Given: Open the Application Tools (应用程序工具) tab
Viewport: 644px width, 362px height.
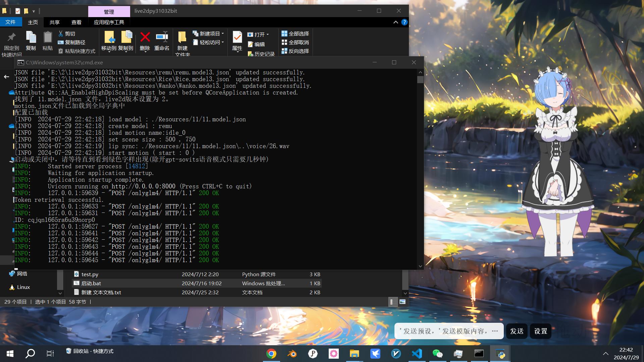Looking at the screenshot, I should [x=109, y=22].
